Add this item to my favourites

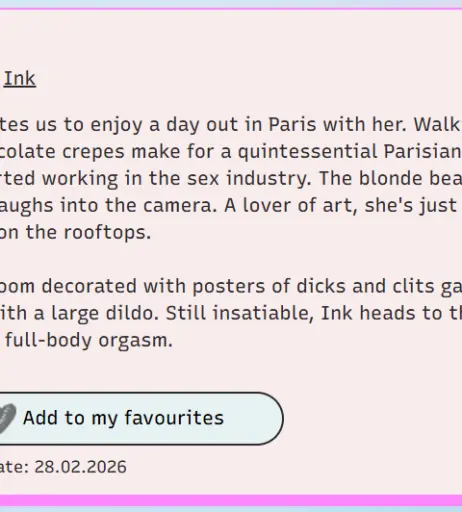pyautogui.click(x=141, y=418)
